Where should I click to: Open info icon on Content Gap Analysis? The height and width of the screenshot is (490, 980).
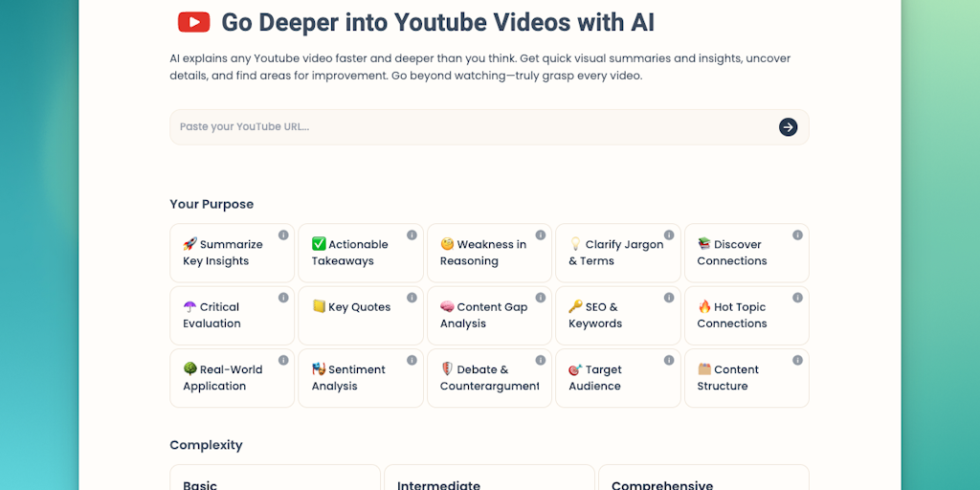pos(541,298)
